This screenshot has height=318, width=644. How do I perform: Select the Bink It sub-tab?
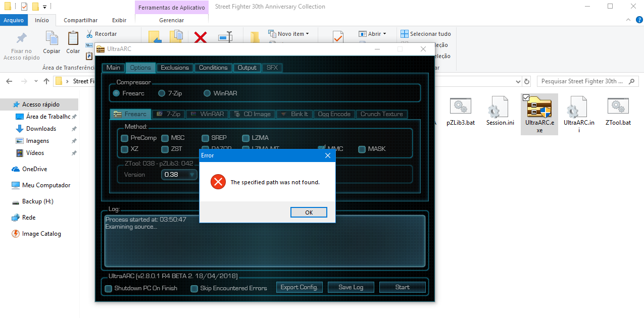pos(295,114)
